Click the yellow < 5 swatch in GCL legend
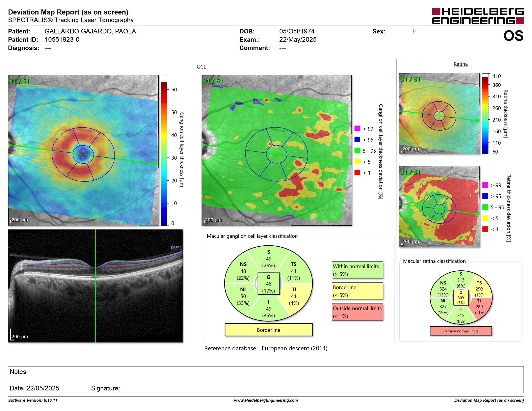 [x=357, y=161]
